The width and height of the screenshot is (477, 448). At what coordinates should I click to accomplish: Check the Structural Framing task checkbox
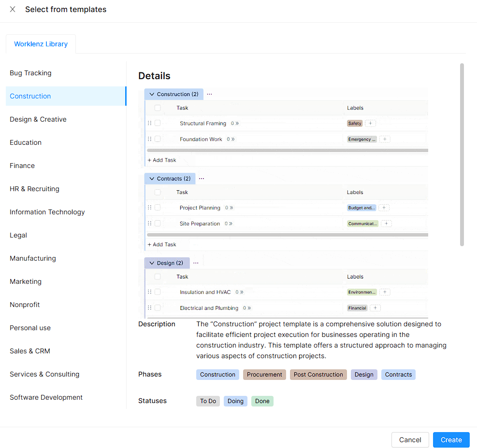[x=158, y=124]
